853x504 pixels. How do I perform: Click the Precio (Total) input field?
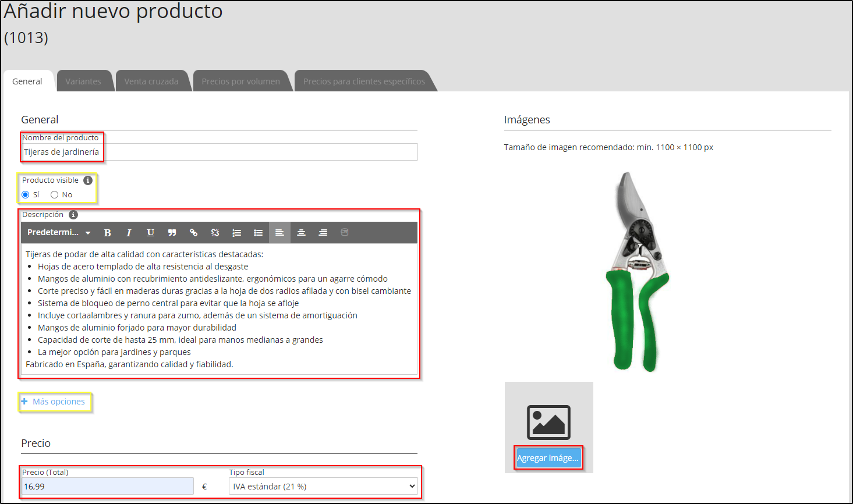[107, 487]
